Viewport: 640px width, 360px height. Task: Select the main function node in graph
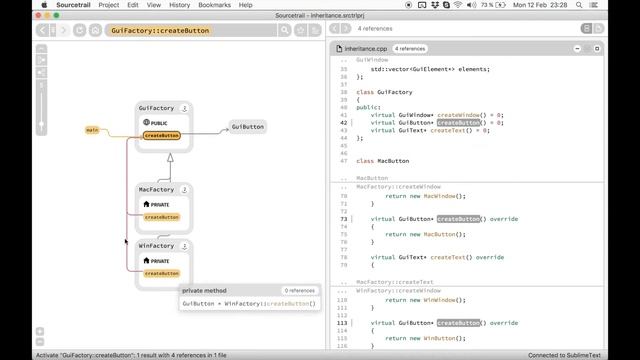(92, 130)
